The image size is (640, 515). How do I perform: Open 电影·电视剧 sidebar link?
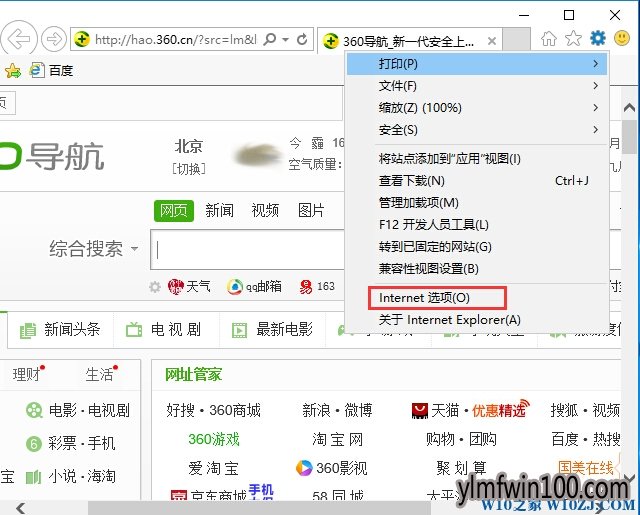[x=78, y=410]
